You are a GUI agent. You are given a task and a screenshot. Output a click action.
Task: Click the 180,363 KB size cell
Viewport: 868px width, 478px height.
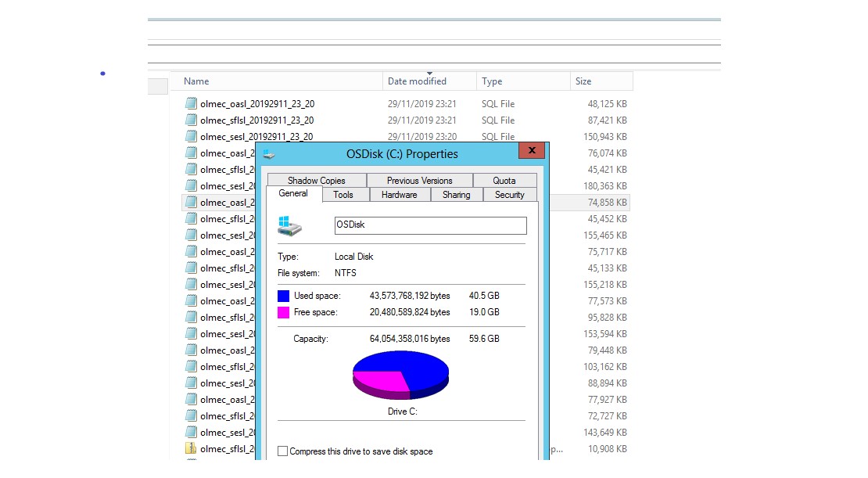(605, 185)
